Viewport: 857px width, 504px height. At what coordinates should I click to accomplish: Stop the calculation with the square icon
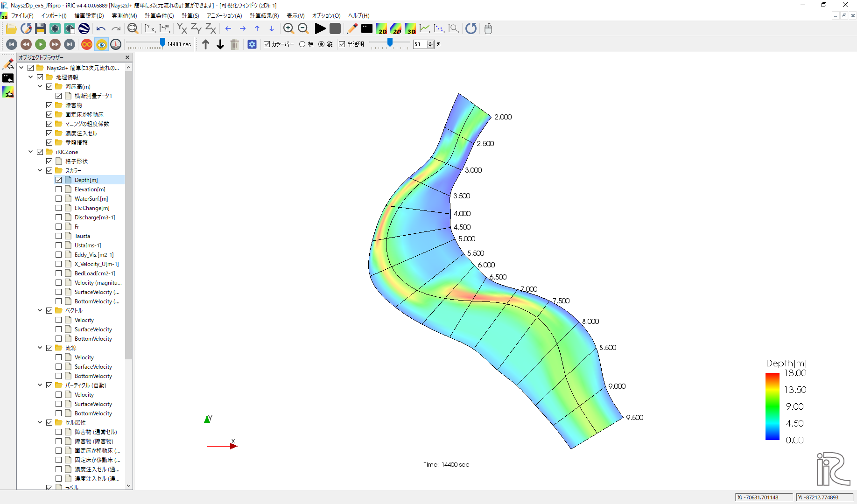335,28
